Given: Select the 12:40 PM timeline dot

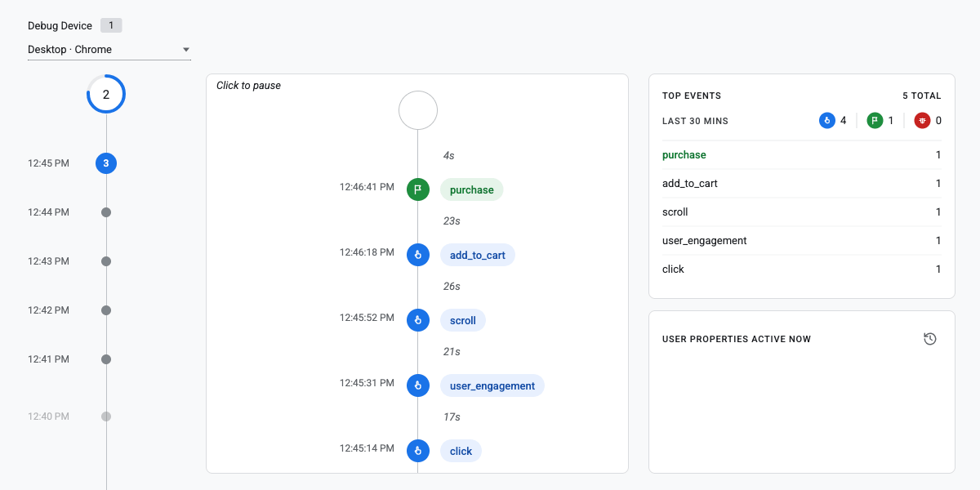Looking at the screenshot, I should (106, 416).
